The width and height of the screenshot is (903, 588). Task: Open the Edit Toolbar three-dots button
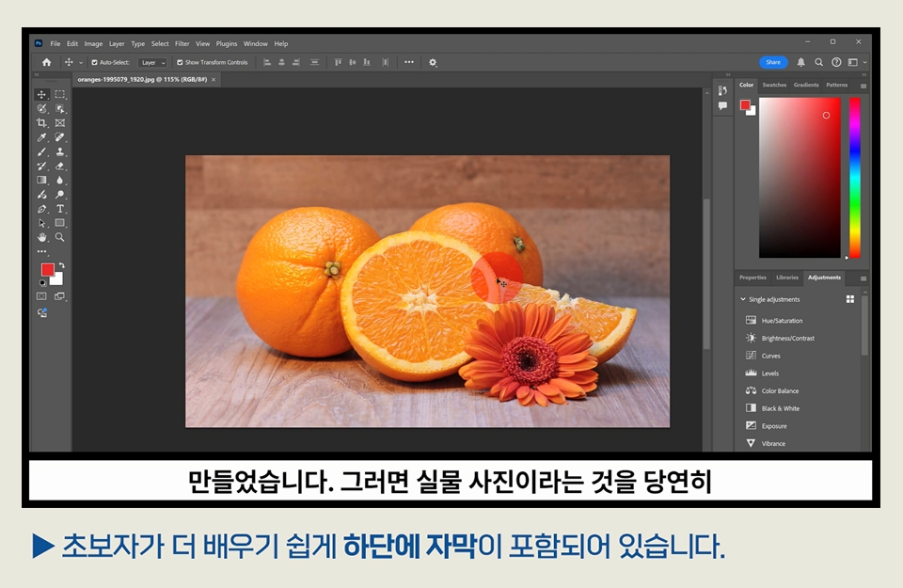tap(41, 251)
